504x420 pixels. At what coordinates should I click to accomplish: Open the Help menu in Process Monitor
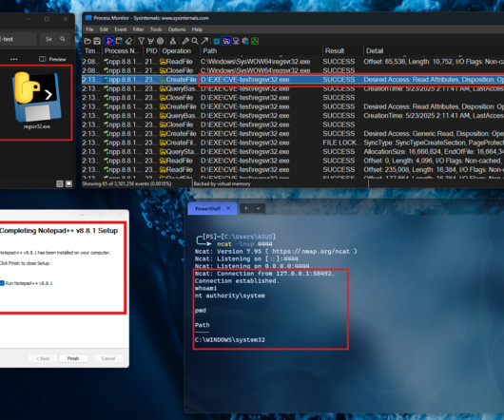(x=197, y=29)
